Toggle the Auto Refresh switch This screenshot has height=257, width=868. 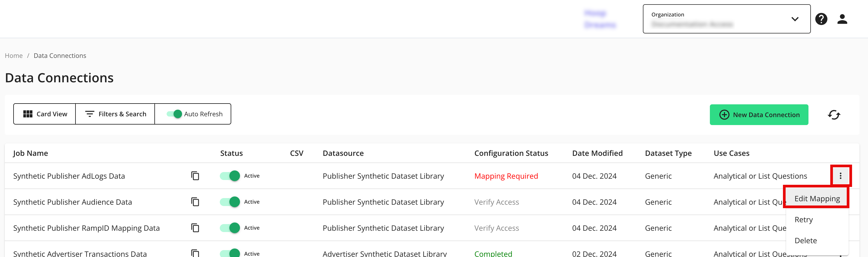[174, 114]
